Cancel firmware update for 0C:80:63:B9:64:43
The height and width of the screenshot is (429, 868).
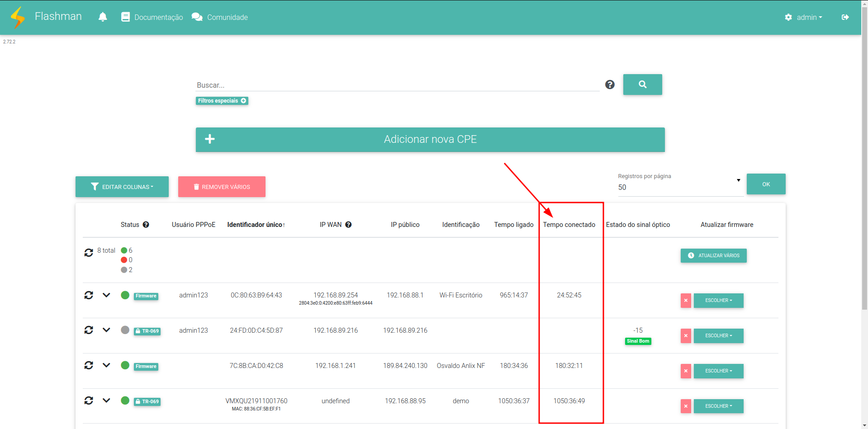686,301
